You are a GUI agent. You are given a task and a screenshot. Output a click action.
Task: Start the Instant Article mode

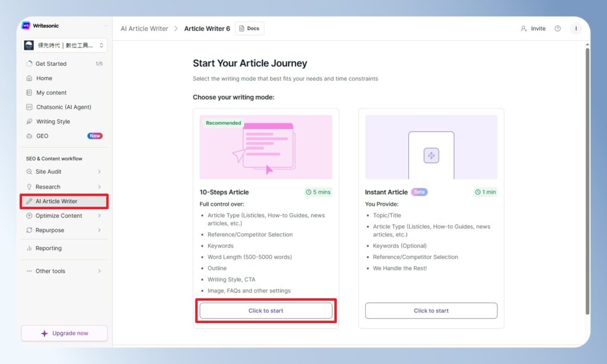coord(432,311)
